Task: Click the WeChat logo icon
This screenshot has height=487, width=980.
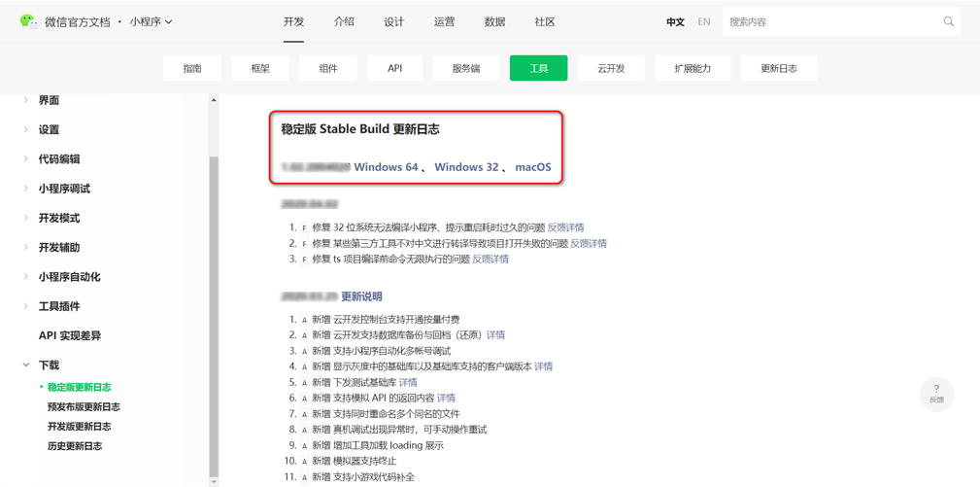Action: (x=29, y=21)
